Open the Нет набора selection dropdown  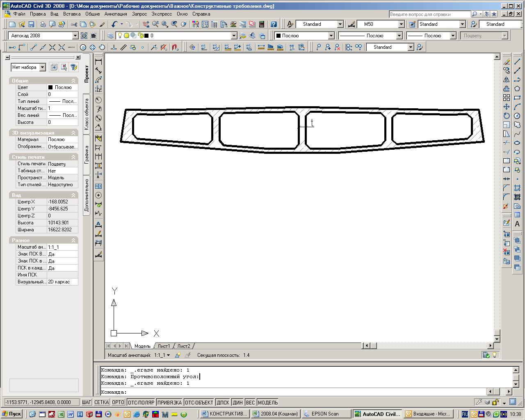coord(42,67)
